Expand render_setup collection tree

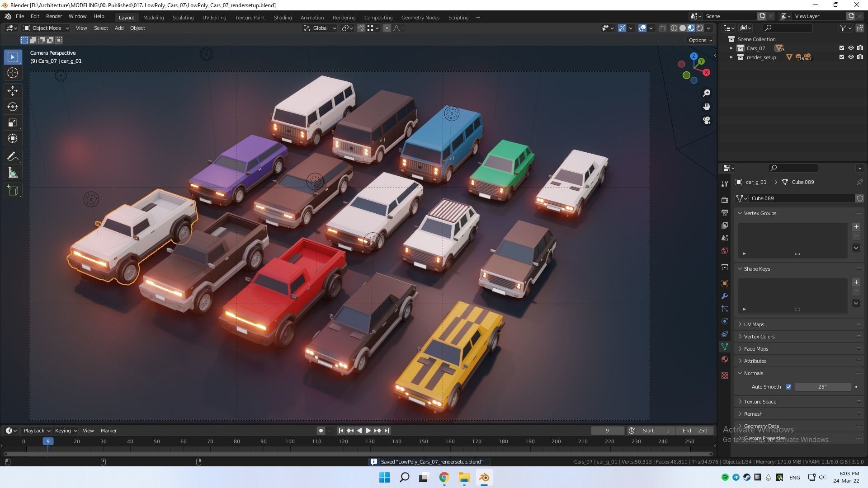pos(731,57)
